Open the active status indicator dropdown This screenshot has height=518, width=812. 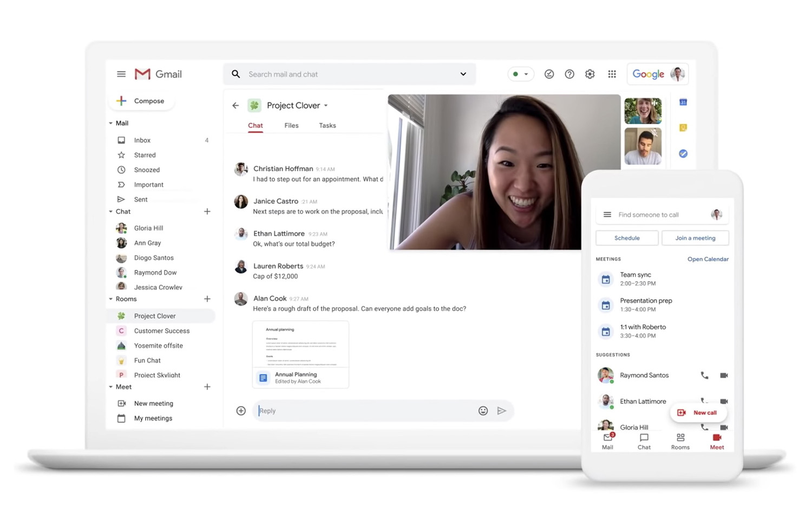click(x=520, y=74)
